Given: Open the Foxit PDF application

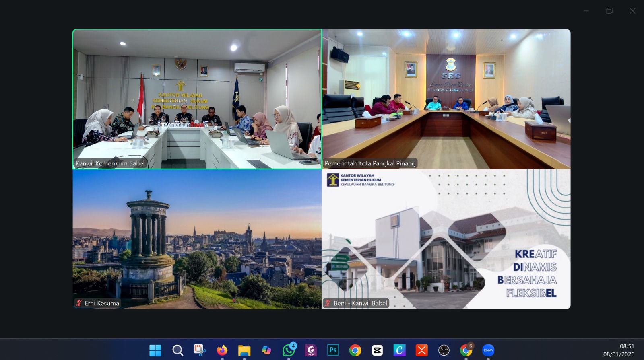Looking at the screenshot, I should tap(311, 350).
